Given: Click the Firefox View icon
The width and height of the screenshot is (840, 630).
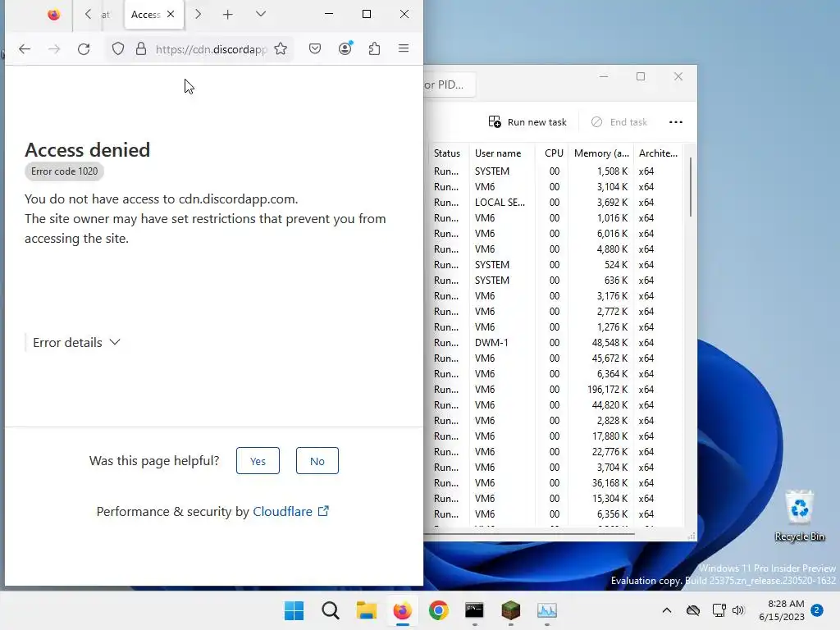Looking at the screenshot, I should pos(53,15).
